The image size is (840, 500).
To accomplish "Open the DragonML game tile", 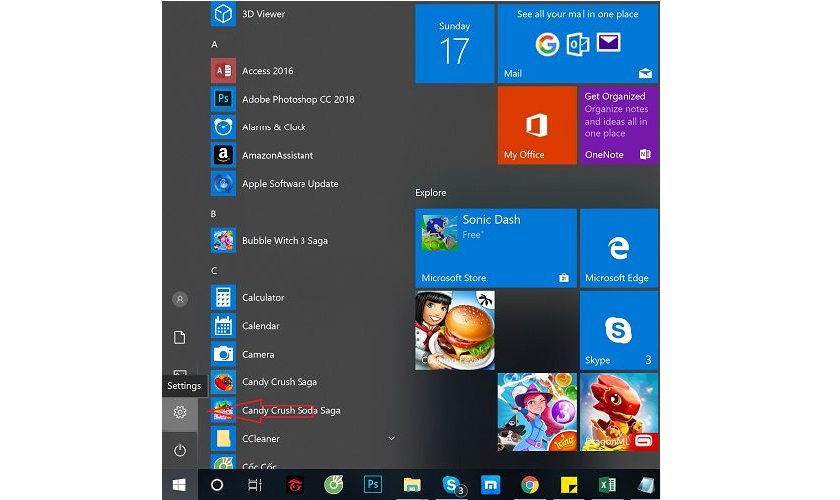I will [619, 412].
